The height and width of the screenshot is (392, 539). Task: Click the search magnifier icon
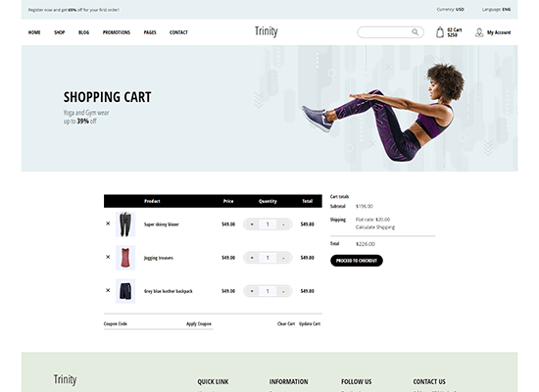pos(415,32)
